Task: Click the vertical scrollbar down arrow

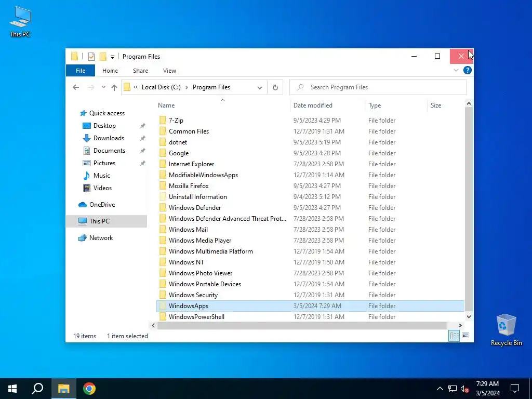Action: [x=469, y=317]
